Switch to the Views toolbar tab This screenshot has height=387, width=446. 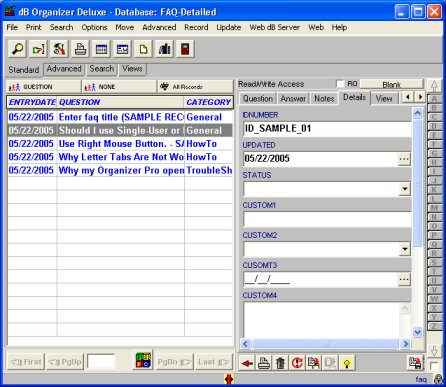tap(132, 69)
